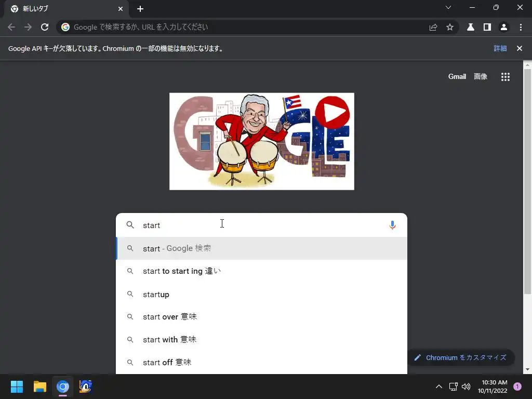Open a new tab with the plus button
This screenshot has width=532, height=399.
pyautogui.click(x=140, y=9)
